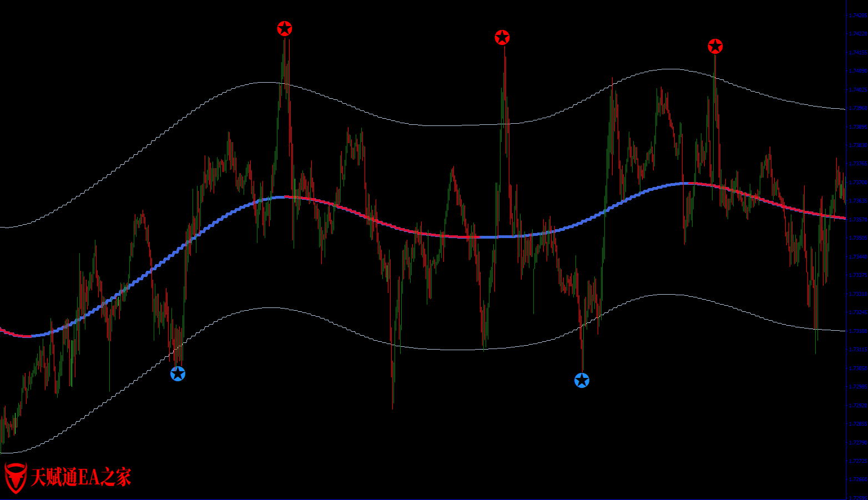Select the middle red star marker

pyautogui.click(x=502, y=38)
